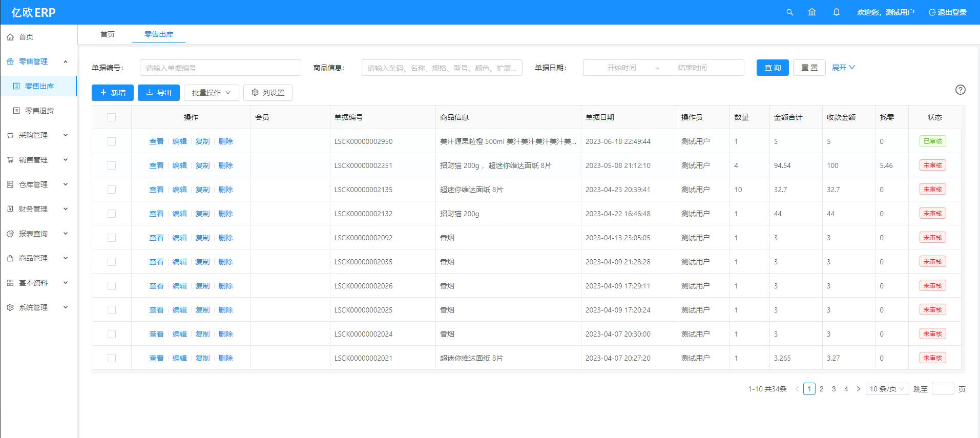The width and height of the screenshot is (980, 438).
Task: Toggle the select-all checkbox in table header
Action: click(112, 117)
